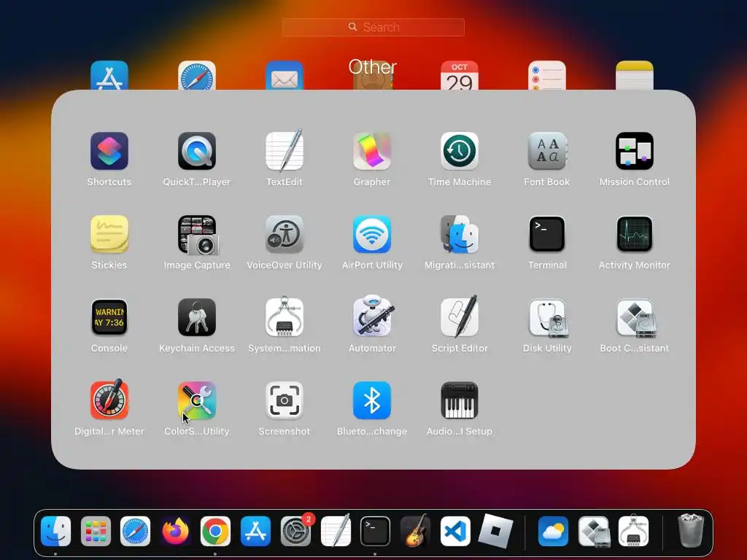This screenshot has width=747, height=560.
Task: Launch Font Book
Action: [x=547, y=152]
